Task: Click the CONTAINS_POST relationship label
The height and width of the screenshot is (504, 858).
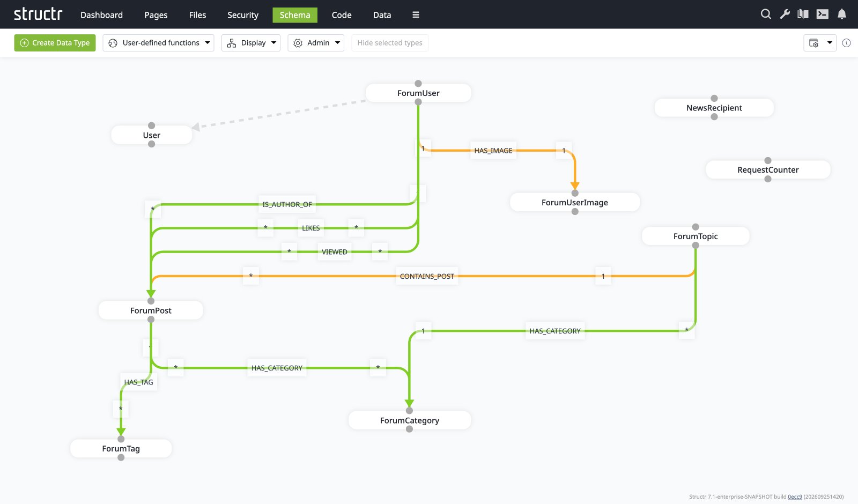Action: 427,276
